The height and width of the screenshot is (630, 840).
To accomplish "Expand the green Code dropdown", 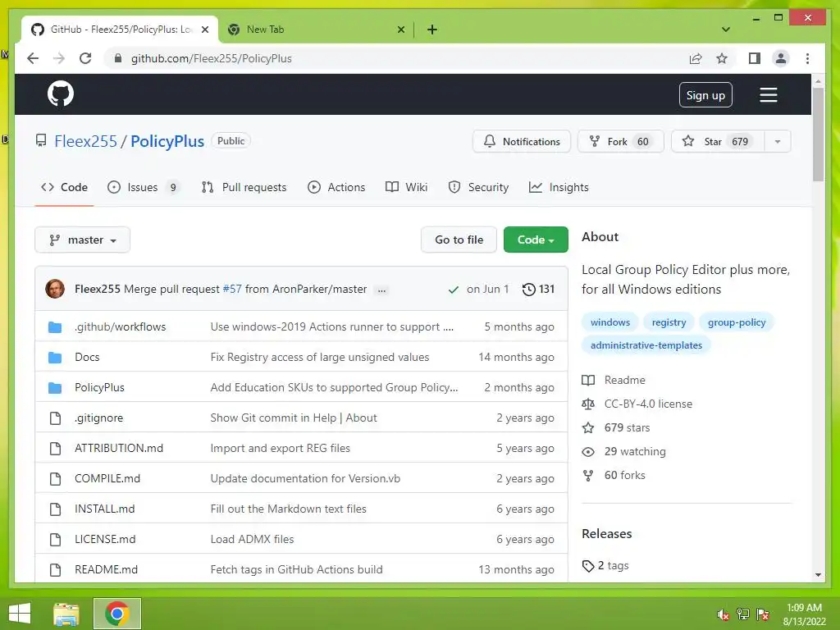I will click(x=536, y=240).
